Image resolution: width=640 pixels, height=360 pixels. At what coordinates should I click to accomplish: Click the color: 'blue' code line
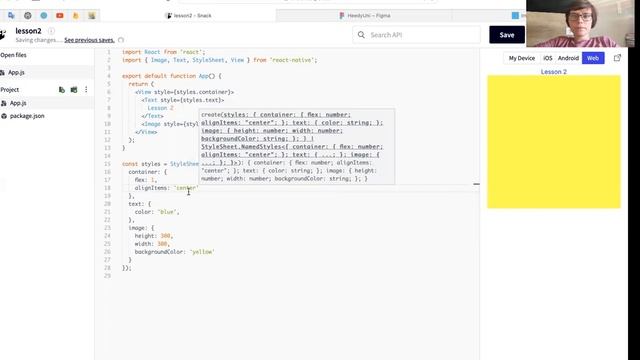coord(157,212)
